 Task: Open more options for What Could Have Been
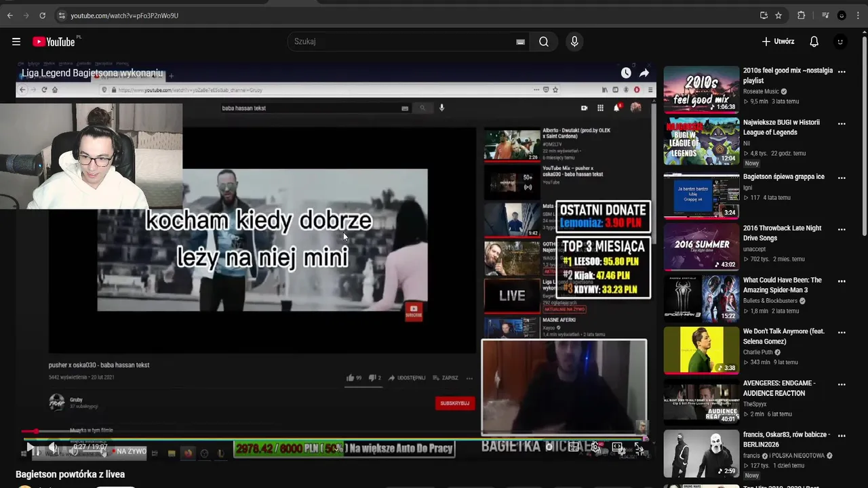coord(842,281)
